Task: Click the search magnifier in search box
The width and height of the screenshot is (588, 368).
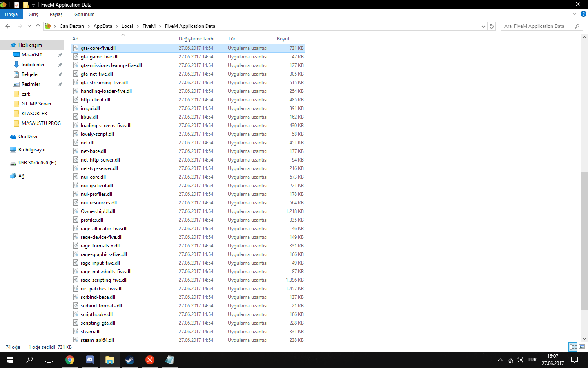Action: [577, 26]
